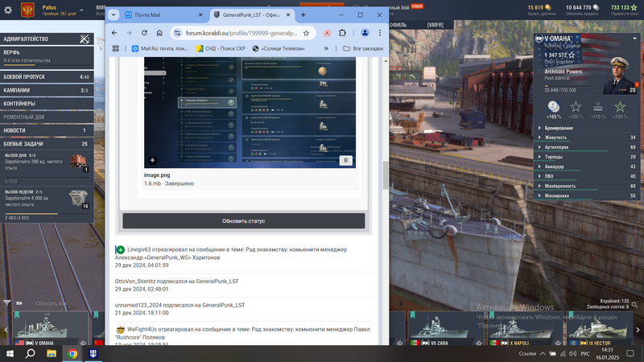Open a new Chrome tab
644x362 pixels.
pyautogui.click(x=303, y=14)
